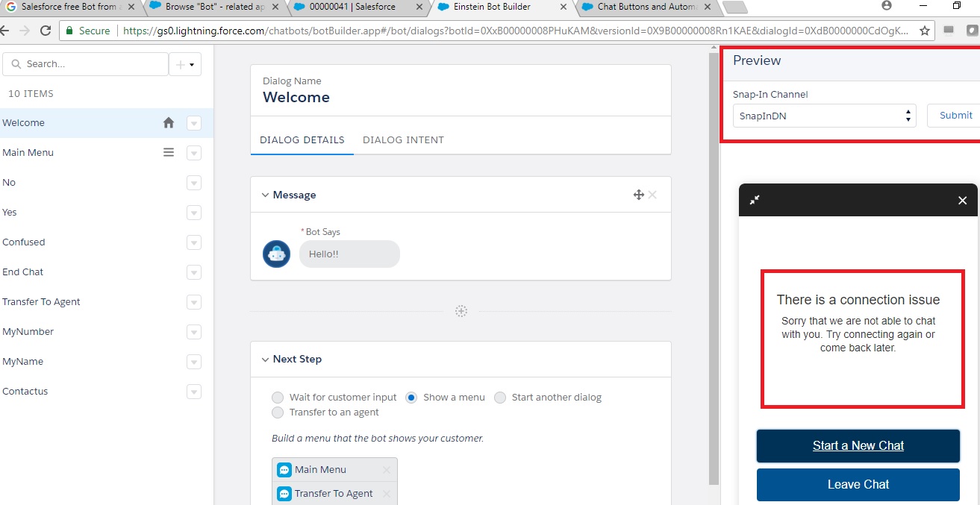This screenshot has height=505, width=980.
Task: Remove the Message card with its X icon
Action: [652, 195]
